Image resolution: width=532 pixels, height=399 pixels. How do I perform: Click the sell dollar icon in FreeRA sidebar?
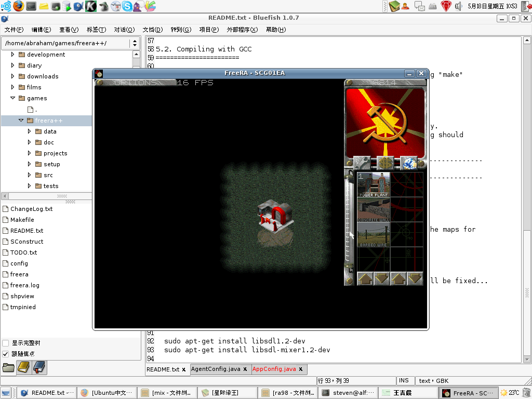[x=385, y=163]
